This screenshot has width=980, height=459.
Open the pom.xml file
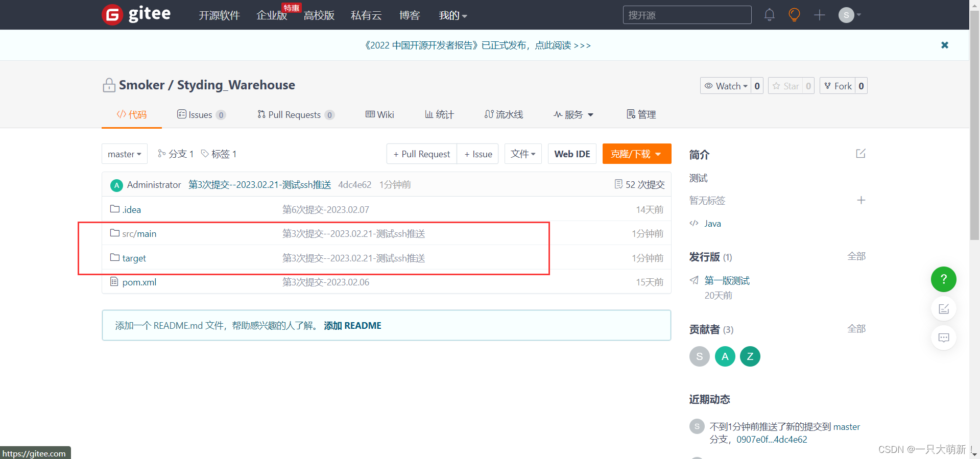139,282
